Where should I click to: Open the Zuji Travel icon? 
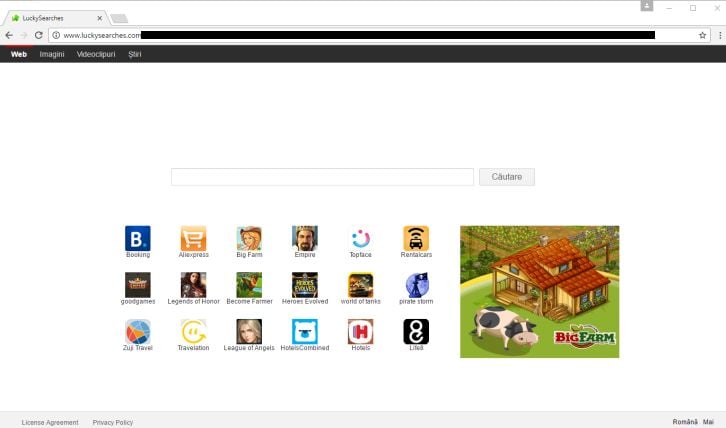138,332
